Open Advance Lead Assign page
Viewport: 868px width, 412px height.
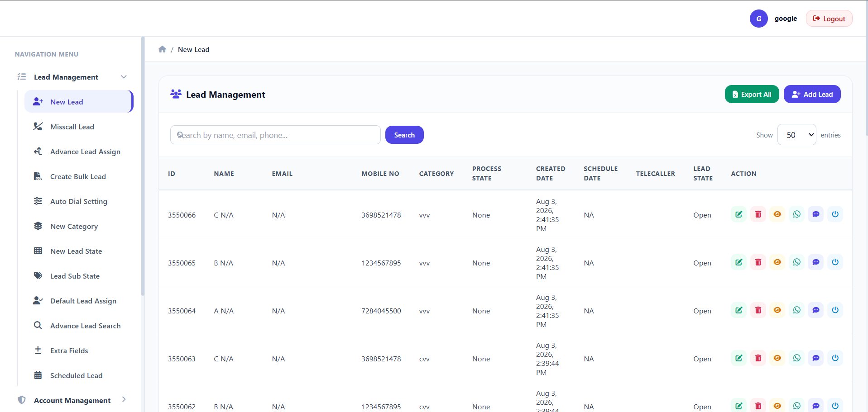79,152
